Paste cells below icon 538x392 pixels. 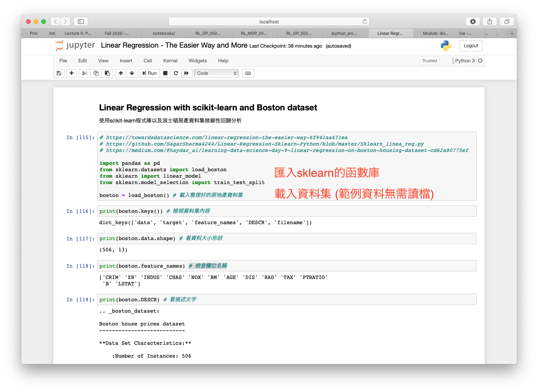[107, 73]
